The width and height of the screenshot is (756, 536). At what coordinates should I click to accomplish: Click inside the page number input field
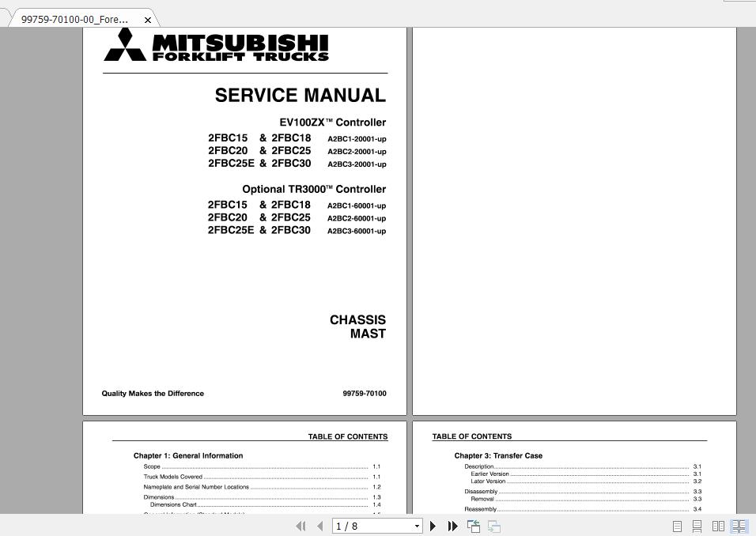point(364,526)
